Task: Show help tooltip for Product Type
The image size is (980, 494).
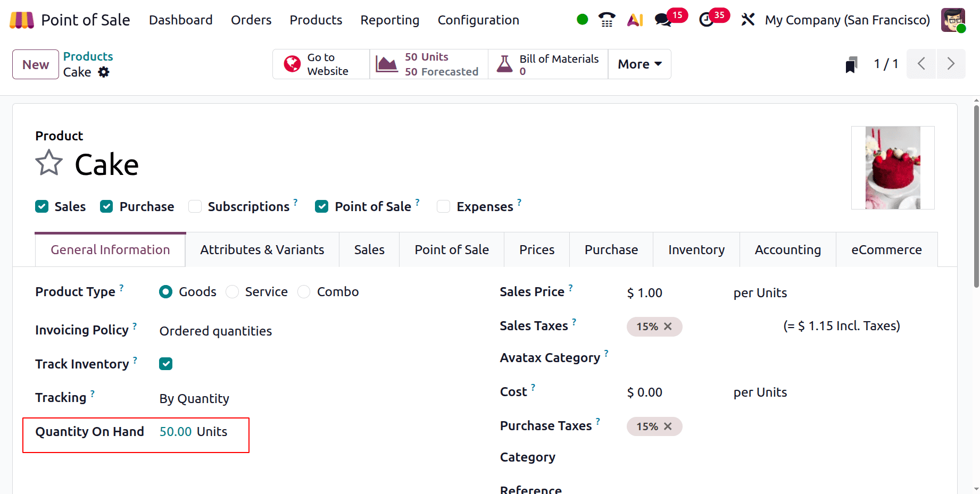Action: (121, 288)
